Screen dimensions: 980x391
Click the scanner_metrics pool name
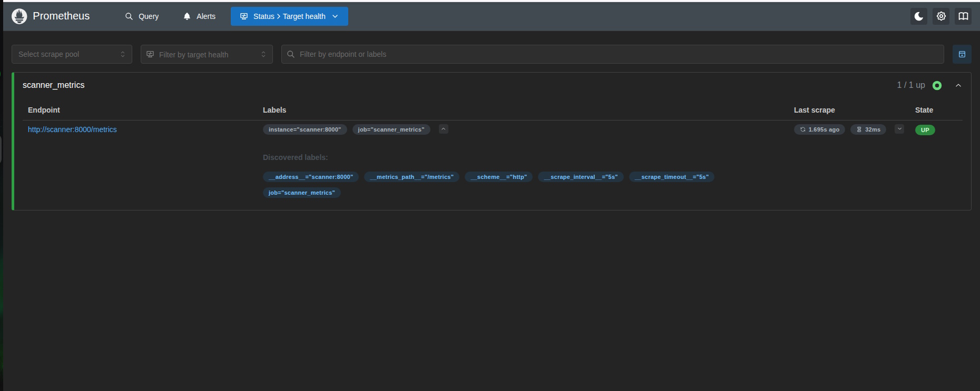click(54, 85)
